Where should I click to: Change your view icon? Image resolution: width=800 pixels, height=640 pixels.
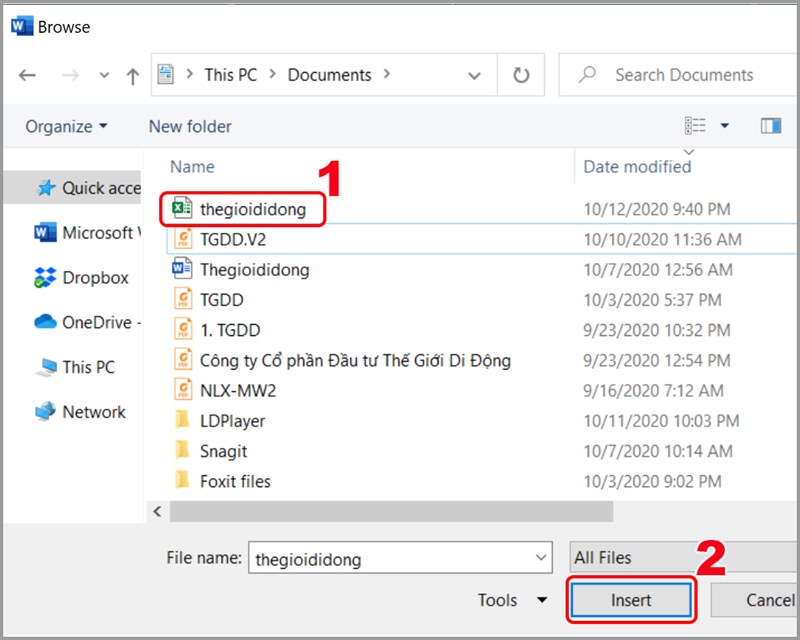coord(695,126)
